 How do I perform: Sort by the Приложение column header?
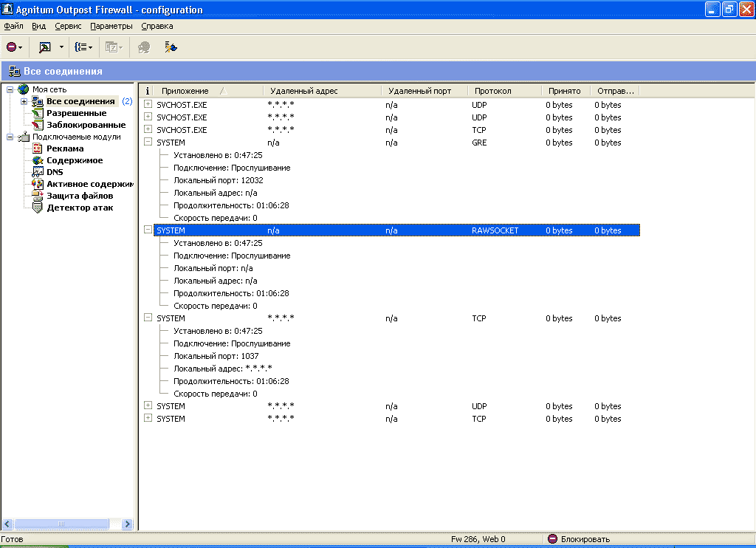click(x=208, y=91)
